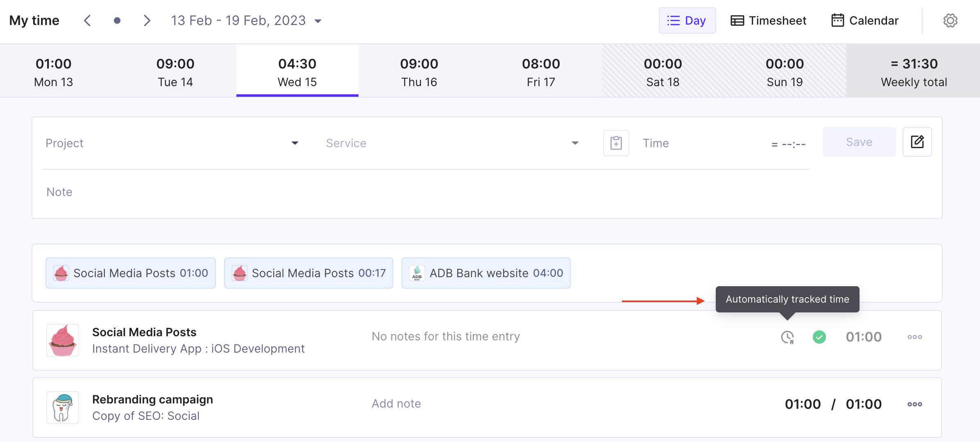Open the settings gear icon
The height and width of the screenshot is (442, 980).
point(950,21)
